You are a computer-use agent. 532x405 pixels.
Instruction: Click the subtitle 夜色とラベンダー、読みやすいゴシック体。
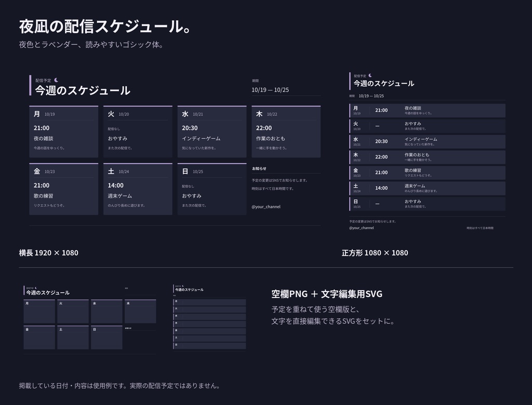pos(91,45)
